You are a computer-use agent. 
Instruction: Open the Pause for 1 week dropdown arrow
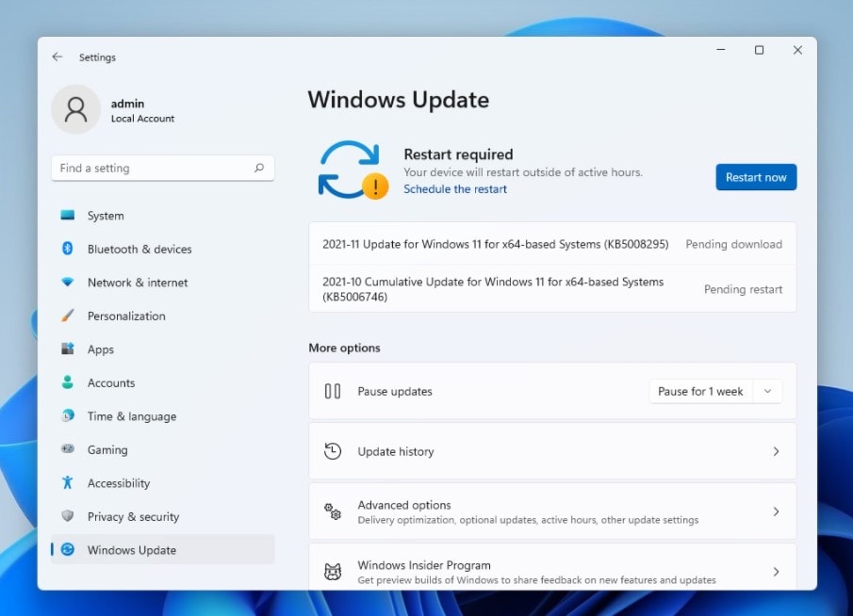pyautogui.click(x=768, y=390)
